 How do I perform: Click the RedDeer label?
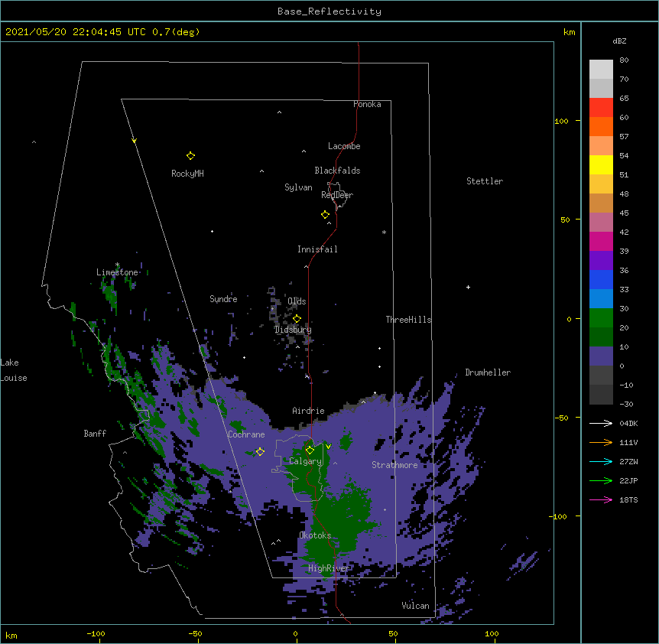(337, 195)
